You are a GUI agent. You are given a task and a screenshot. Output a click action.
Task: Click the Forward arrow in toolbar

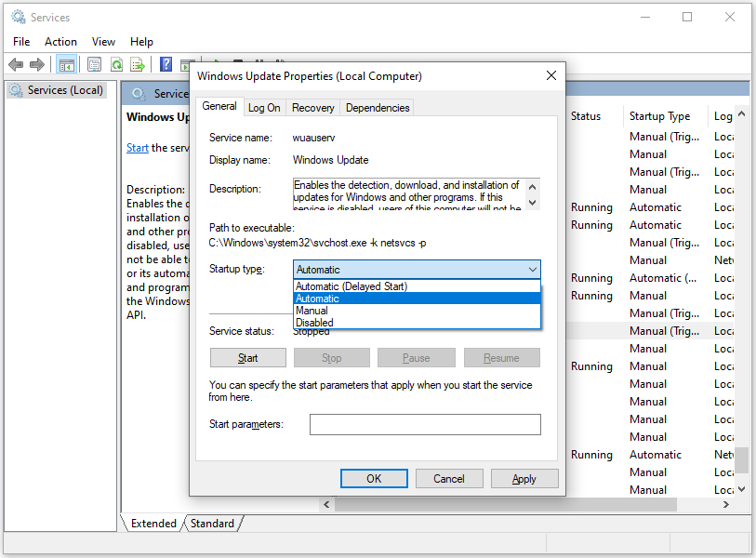click(37, 64)
